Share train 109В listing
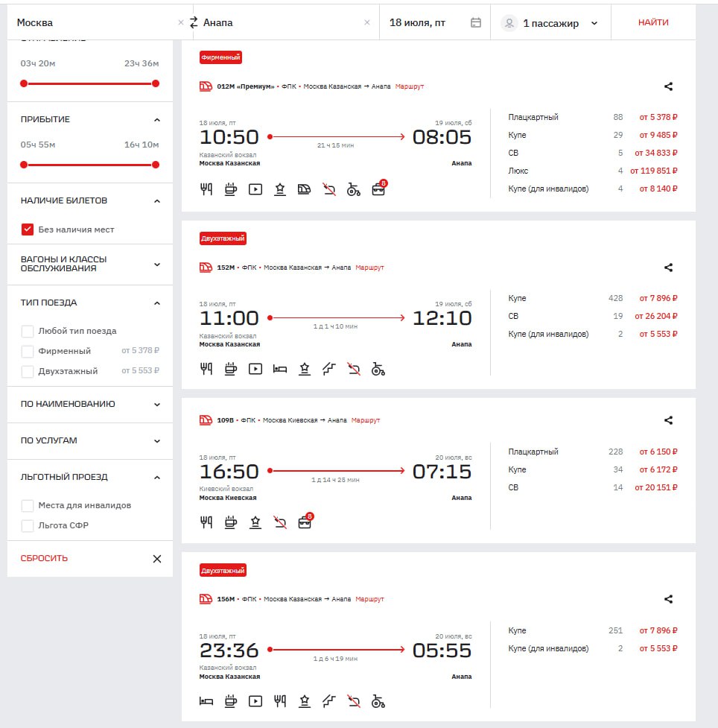Screen dimensions: 718x728 coord(668,420)
